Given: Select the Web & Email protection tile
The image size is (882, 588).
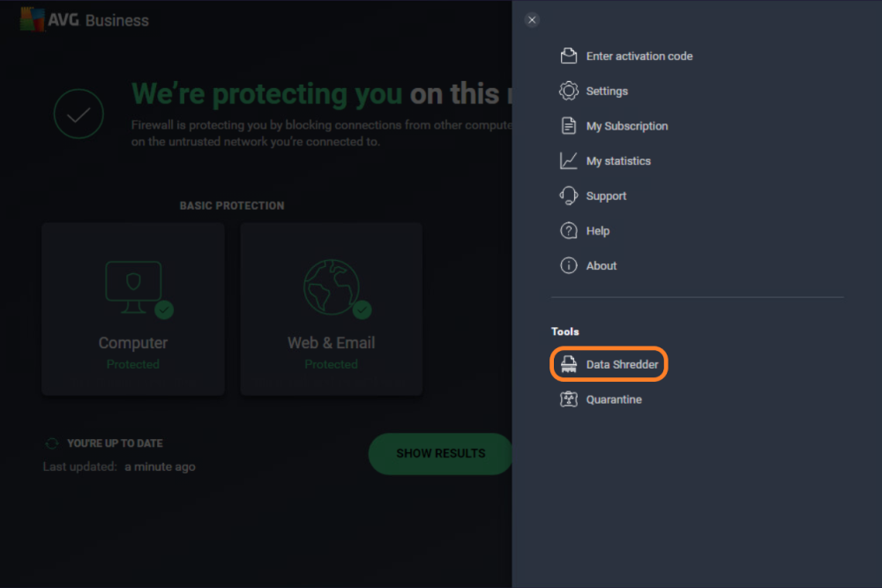Looking at the screenshot, I should 331,309.
